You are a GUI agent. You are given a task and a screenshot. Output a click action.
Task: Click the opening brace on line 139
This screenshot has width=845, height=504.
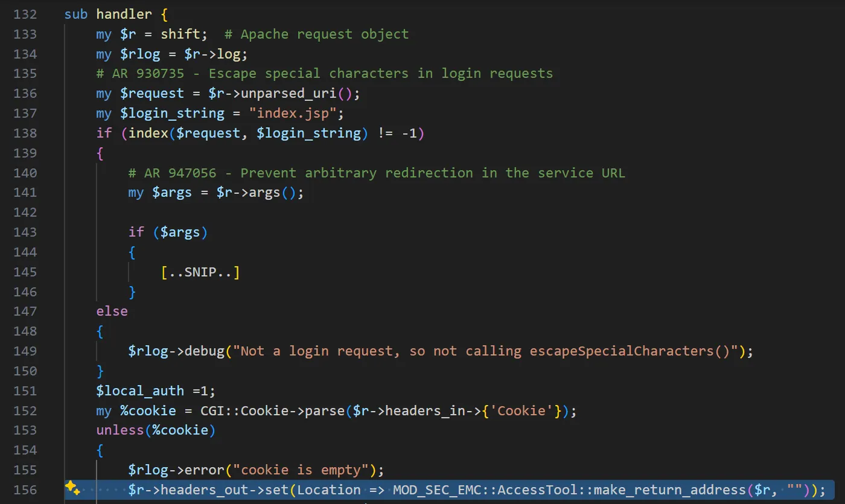point(100,153)
